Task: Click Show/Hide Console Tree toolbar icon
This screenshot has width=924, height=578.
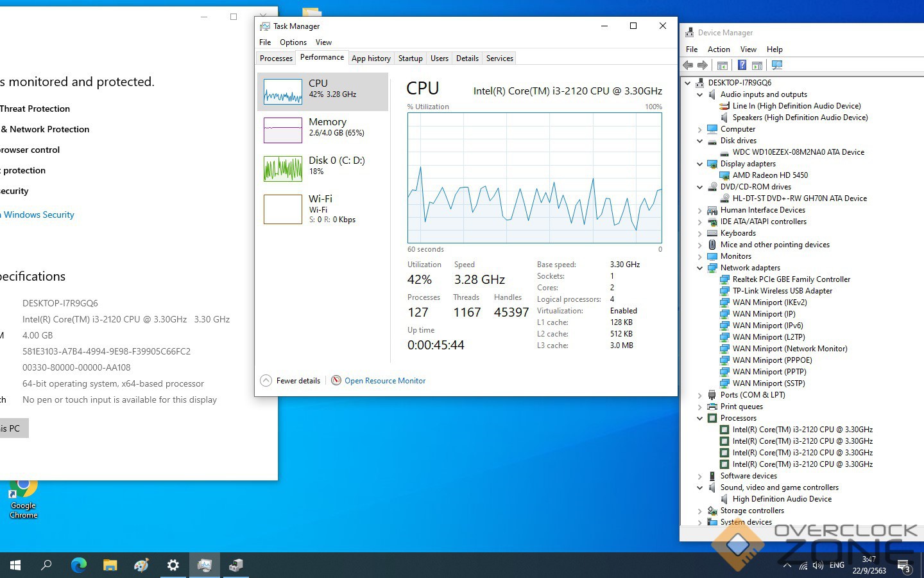Action: click(x=722, y=65)
